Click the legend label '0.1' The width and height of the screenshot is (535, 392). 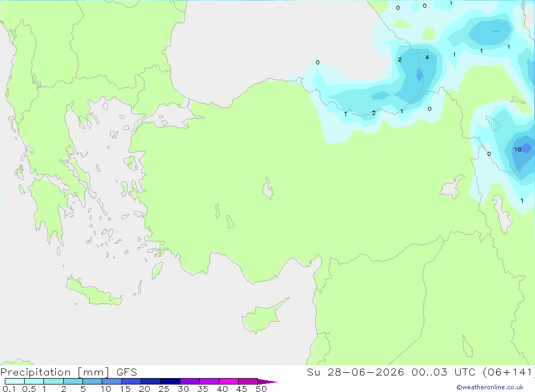[9, 389]
